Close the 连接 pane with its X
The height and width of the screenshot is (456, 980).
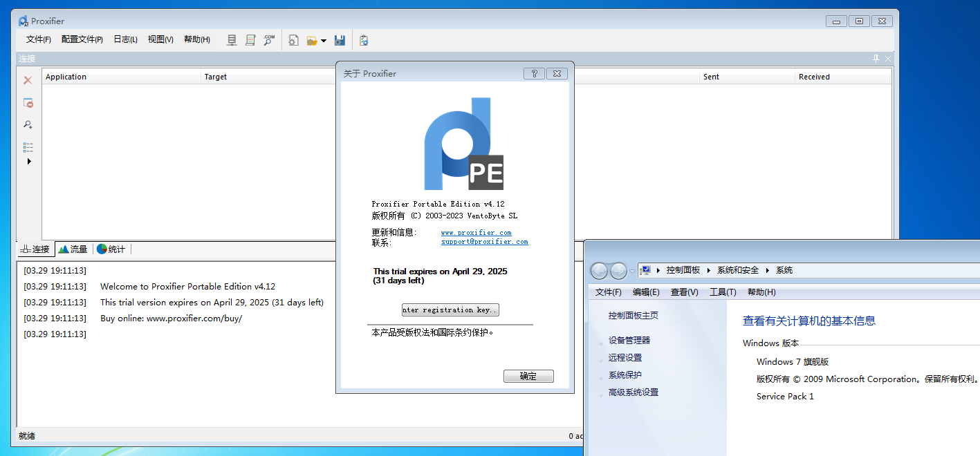(887, 59)
